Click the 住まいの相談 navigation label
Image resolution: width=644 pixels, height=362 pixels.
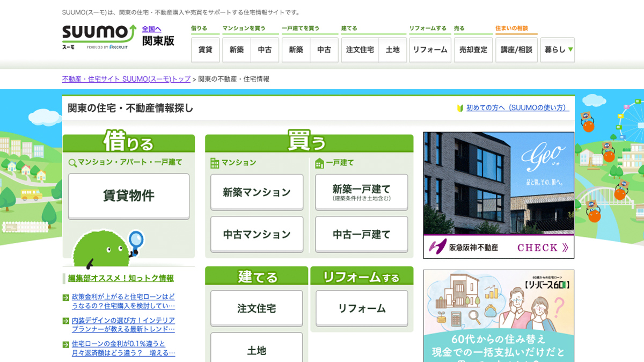tap(511, 28)
